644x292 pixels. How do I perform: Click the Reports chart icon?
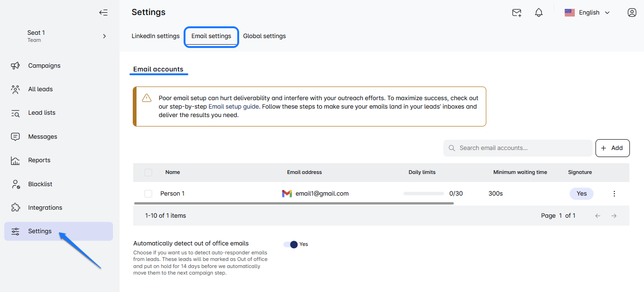click(x=16, y=160)
